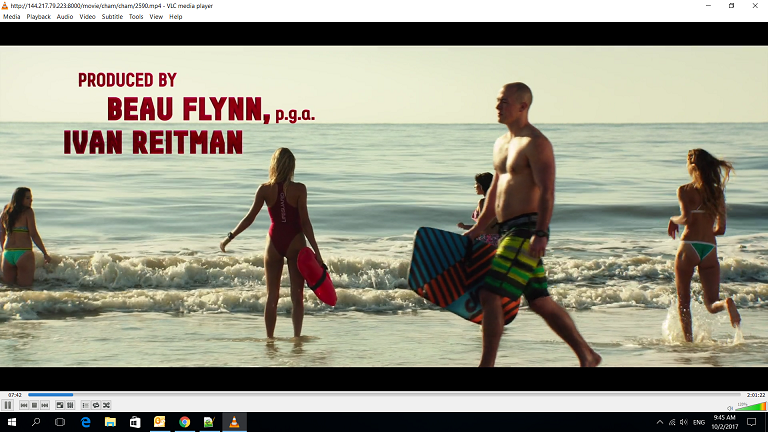768x432 pixels.
Task: Mute audio via VLC speaker icon
Action: coord(730,408)
